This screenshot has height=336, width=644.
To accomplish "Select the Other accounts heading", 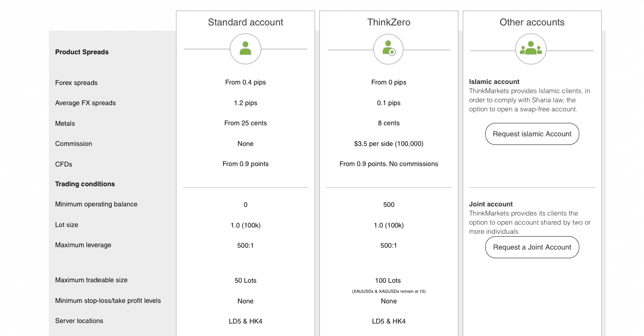I will [532, 22].
